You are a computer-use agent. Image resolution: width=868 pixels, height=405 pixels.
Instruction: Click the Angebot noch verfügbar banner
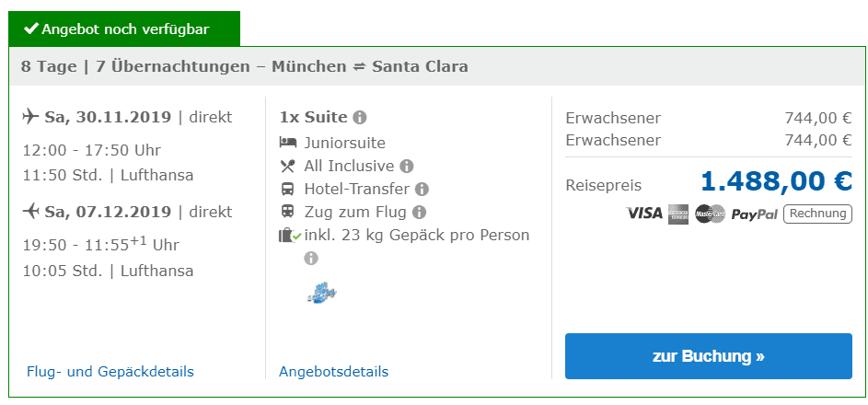pos(124,29)
